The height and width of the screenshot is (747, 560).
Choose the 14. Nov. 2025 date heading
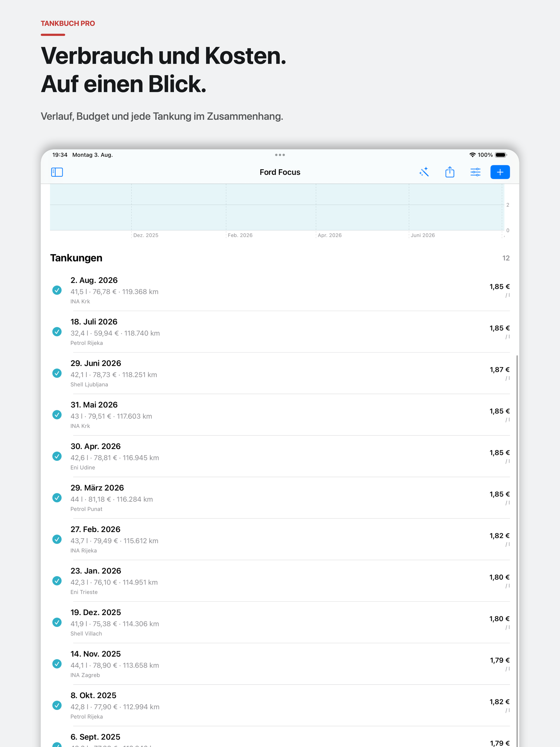click(x=96, y=654)
